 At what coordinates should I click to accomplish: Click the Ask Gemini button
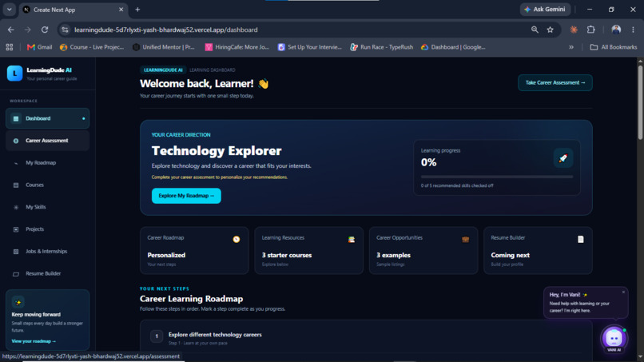(545, 9)
